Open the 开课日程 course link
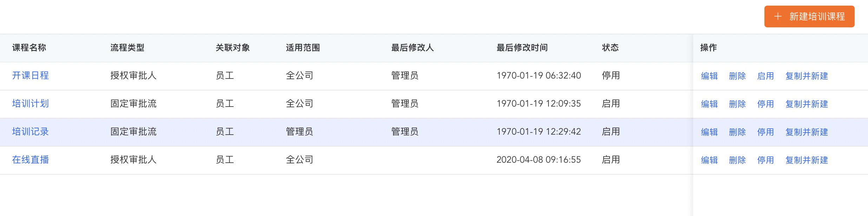The height and width of the screenshot is (216, 868). [31, 76]
